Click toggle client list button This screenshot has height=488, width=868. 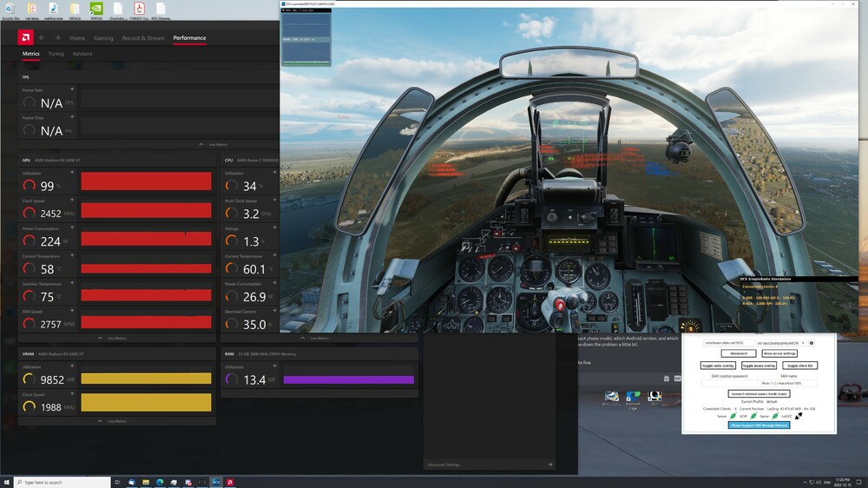800,366
